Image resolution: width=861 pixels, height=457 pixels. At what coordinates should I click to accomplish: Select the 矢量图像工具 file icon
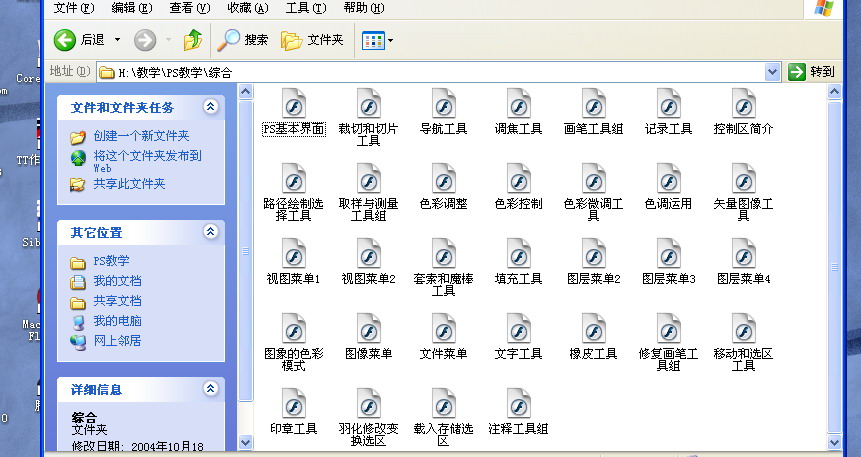[743, 179]
